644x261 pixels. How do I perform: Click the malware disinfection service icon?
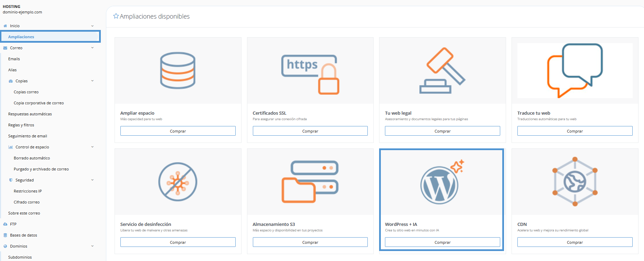178,182
